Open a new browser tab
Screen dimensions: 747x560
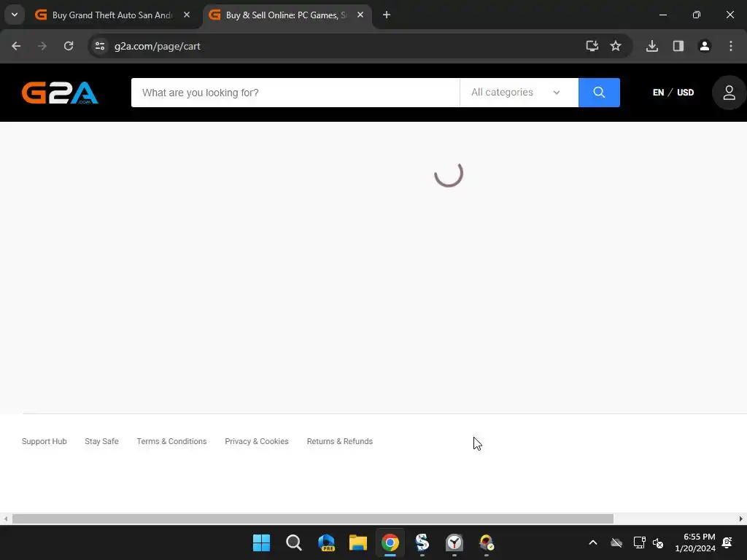pyautogui.click(x=387, y=15)
